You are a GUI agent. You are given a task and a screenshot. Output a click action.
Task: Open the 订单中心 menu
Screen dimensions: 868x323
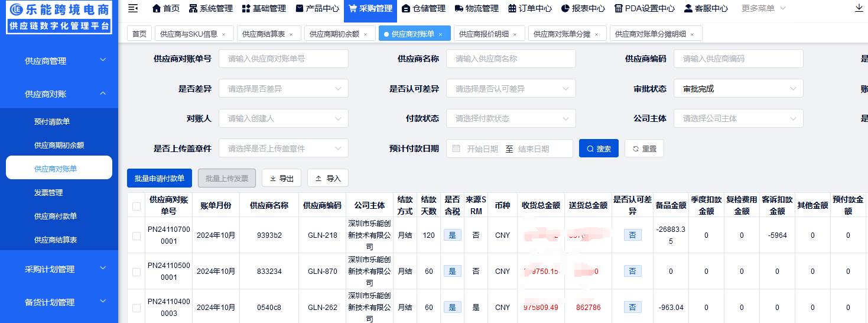(x=530, y=8)
